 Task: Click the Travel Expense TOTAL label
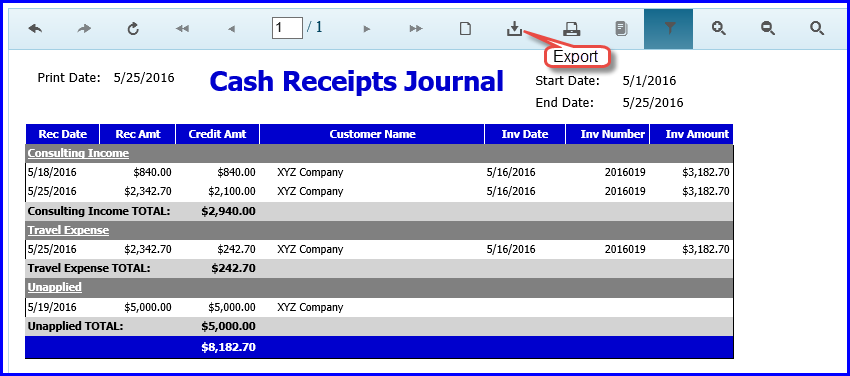pyautogui.click(x=89, y=268)
